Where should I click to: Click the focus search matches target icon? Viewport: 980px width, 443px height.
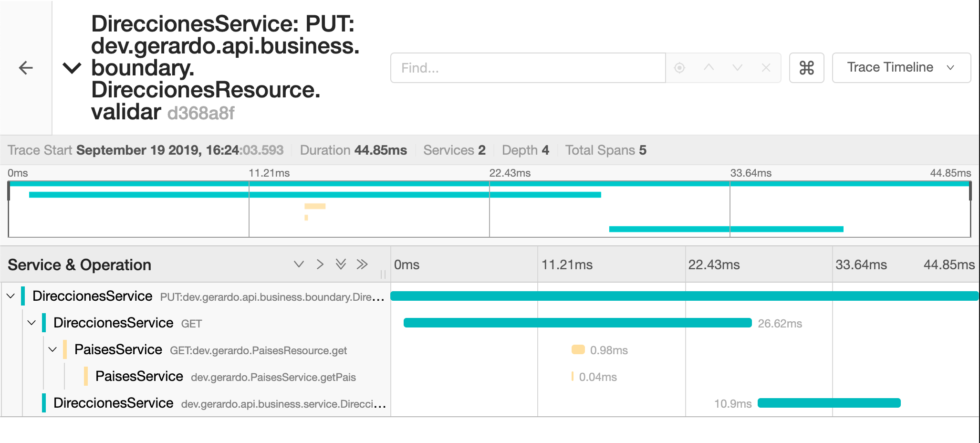coord(679,68)
